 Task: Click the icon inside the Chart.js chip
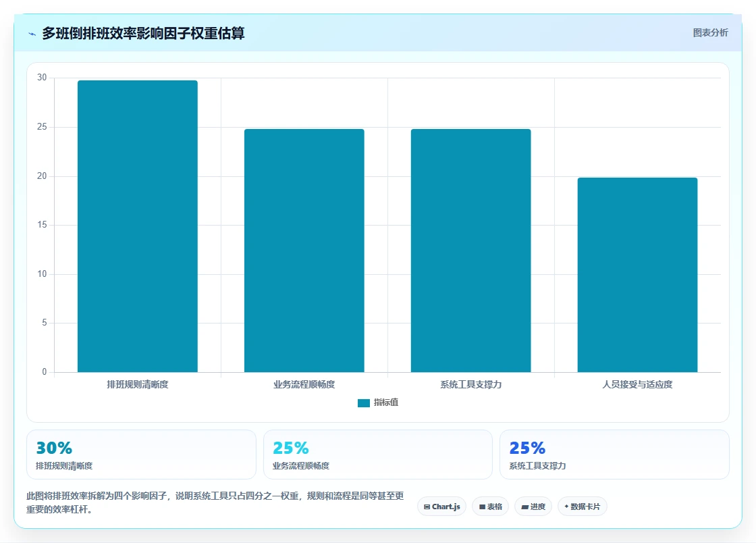[427, 507]
